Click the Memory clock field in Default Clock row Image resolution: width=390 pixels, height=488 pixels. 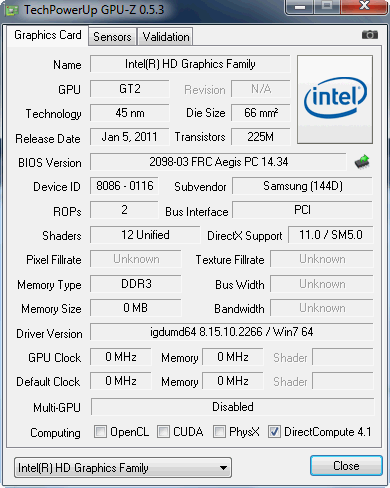[x=233, y=381]
